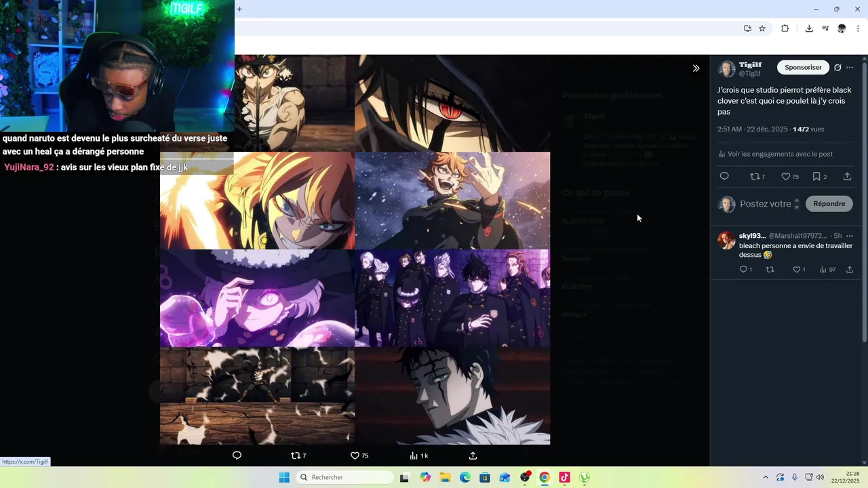Open the skyl93 username link
This screenshot has width=868, height=488.
pyautogui.click(x=752, y=236)
